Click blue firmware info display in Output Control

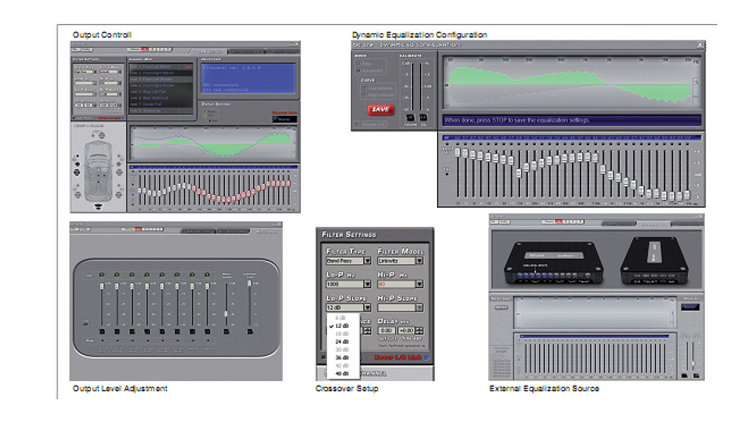tap(248, 78)
